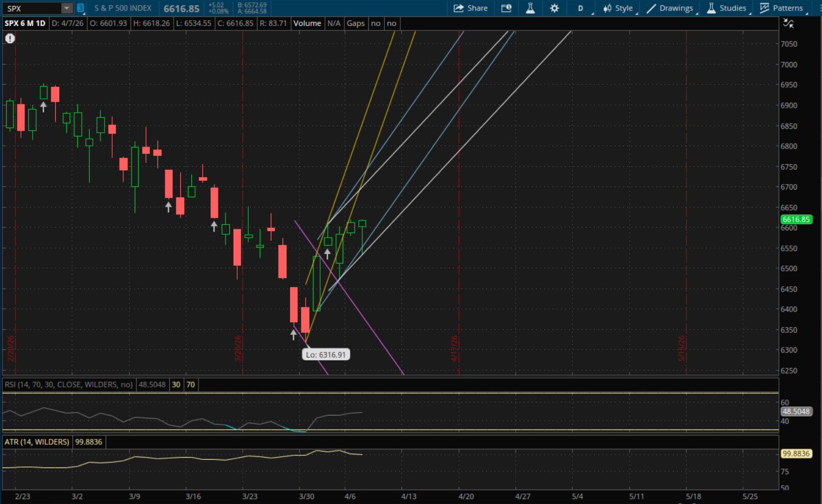
Task: Click the candlestick Style icon
Action: click(608, 8)
